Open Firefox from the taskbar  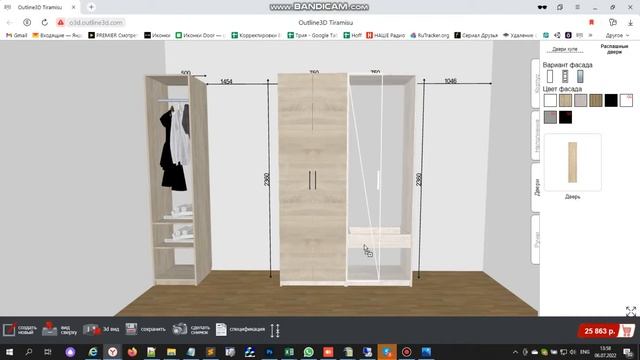pos(132,352)
